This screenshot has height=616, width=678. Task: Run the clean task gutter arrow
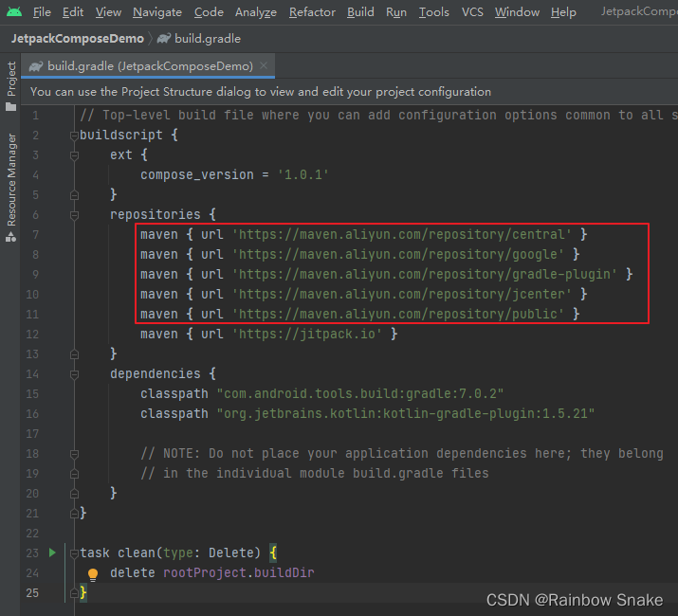52,553
